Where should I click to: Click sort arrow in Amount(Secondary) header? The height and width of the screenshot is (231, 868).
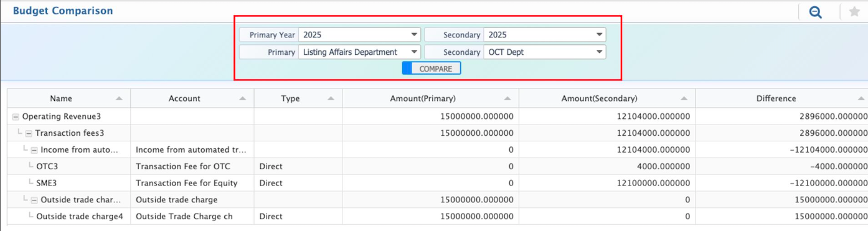(x=684, y=99)
